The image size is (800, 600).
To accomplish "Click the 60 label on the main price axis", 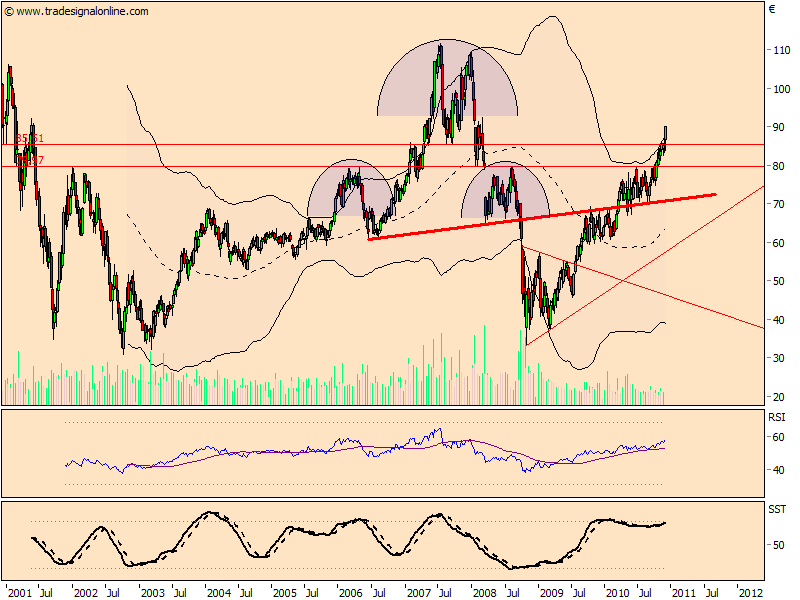I will pos(779,243).
